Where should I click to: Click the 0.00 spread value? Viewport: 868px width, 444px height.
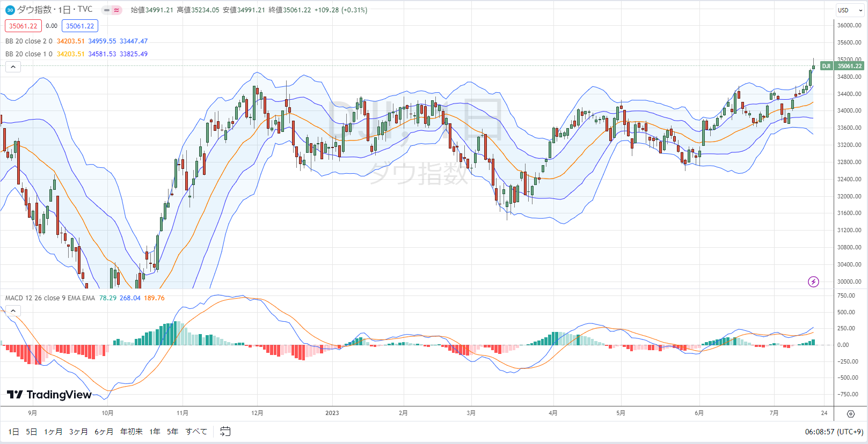52,26
